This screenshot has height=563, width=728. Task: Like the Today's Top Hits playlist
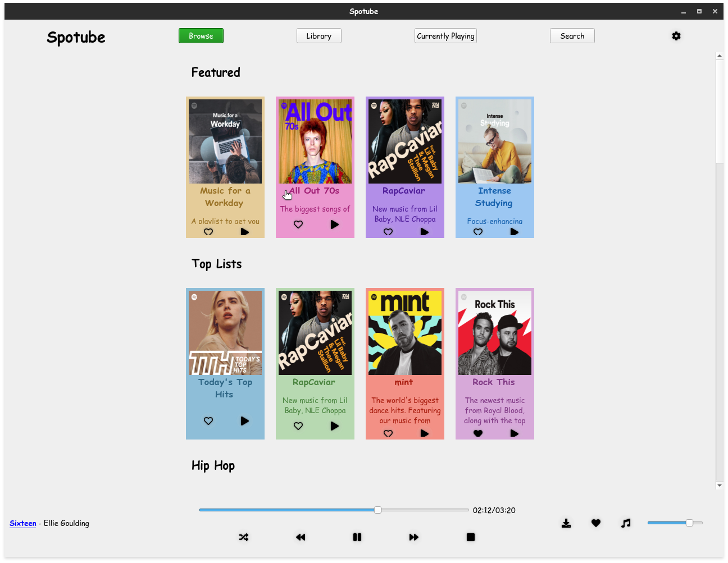point(208,421)
